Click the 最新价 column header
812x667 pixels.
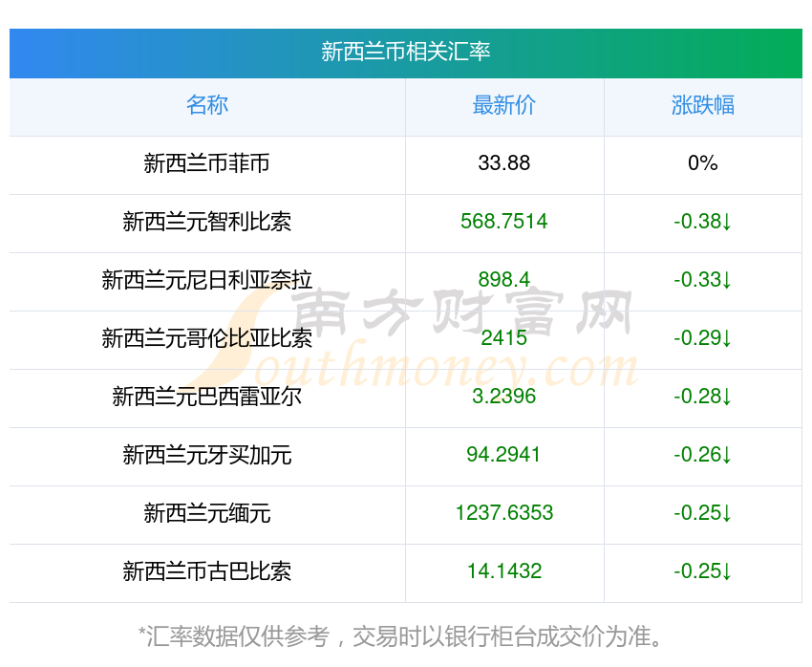point(503,105)
